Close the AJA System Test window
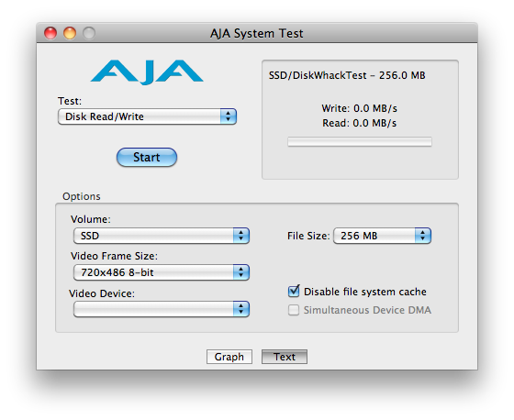Viewport: 514px width, 420px height. click(x=50, y=33)
